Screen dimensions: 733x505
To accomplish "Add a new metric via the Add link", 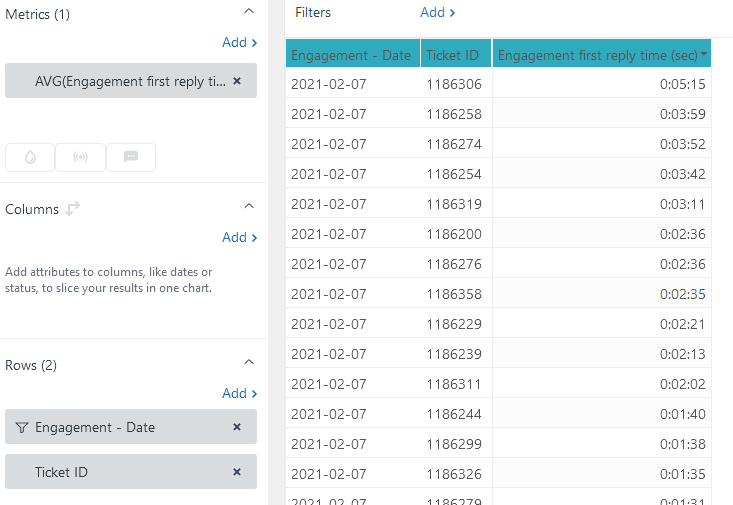I will (x=239, y=43).
